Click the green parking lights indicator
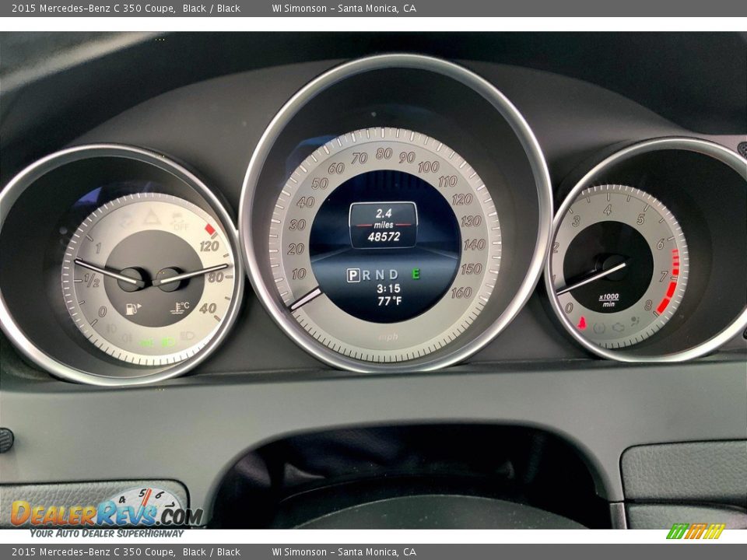Viewport: 747px width, 560px height. tap(147, 342)
